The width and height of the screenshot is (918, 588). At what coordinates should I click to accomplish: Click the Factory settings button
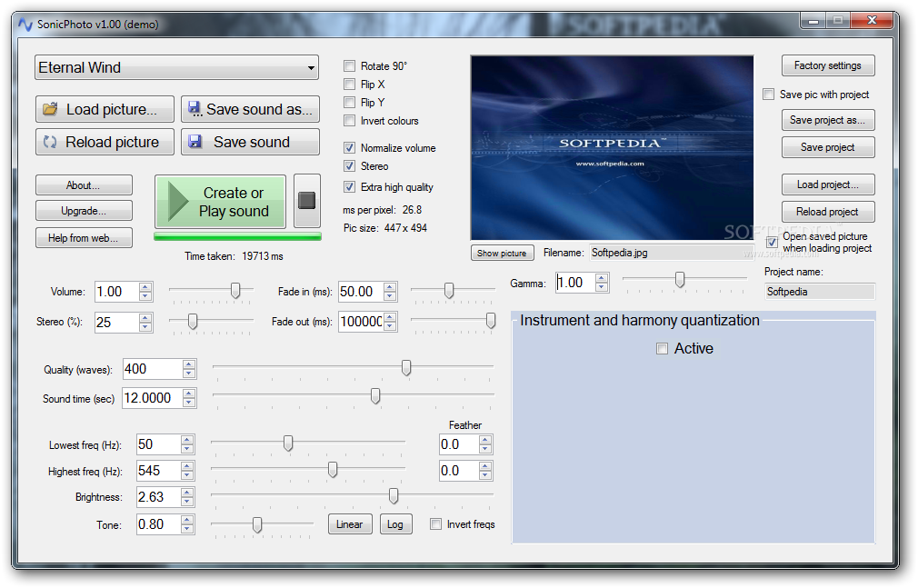point(828,65)
